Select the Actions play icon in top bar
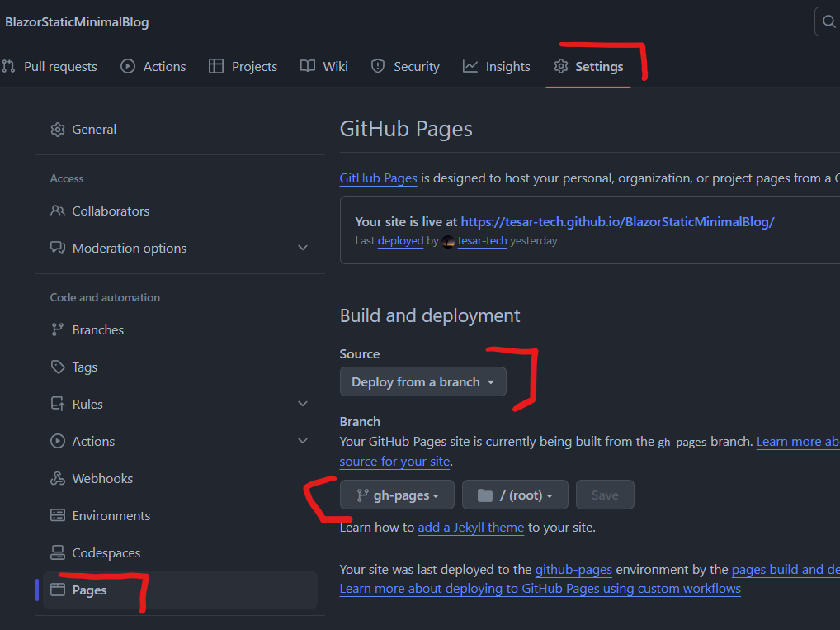The height and width of the screenshot is (630, 840). [x=130, y=66]
